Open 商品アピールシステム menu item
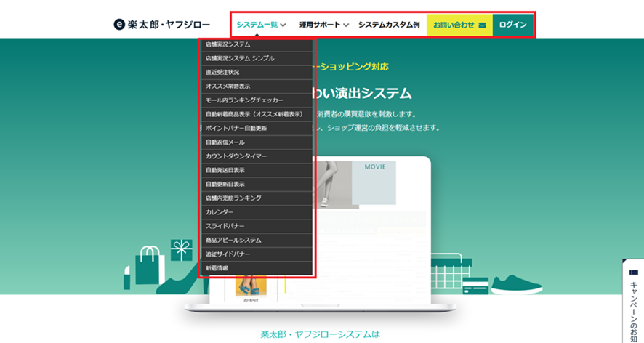Image resolution: width=644 pixels, height=343 pixels. point(257,240)
